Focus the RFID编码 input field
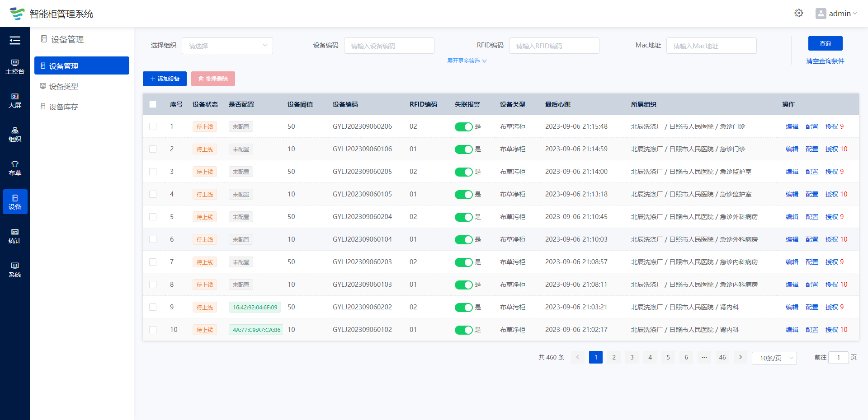This screenshot has width=868, height=420. pyautogui.click(x=554, y=46)
